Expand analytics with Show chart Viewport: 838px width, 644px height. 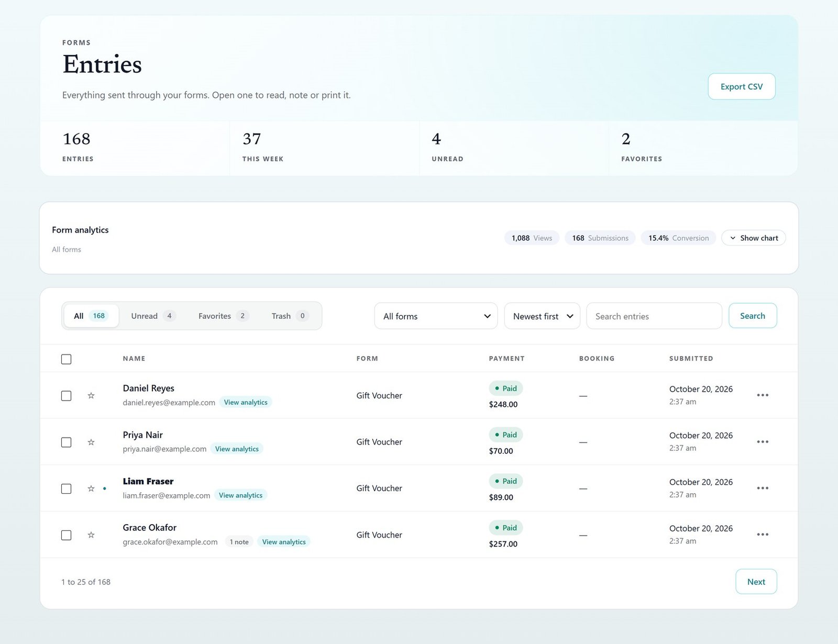click(753, 238)
